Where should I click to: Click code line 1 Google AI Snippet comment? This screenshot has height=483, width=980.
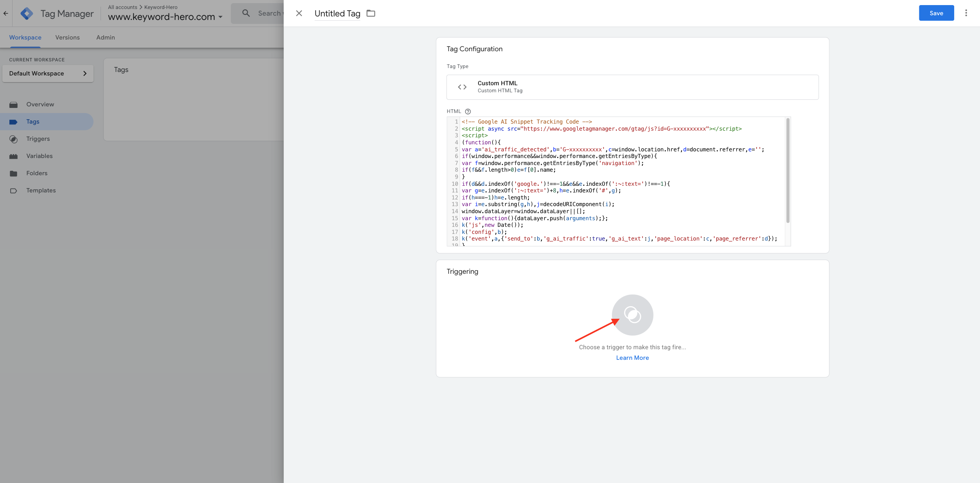point(527,122)
